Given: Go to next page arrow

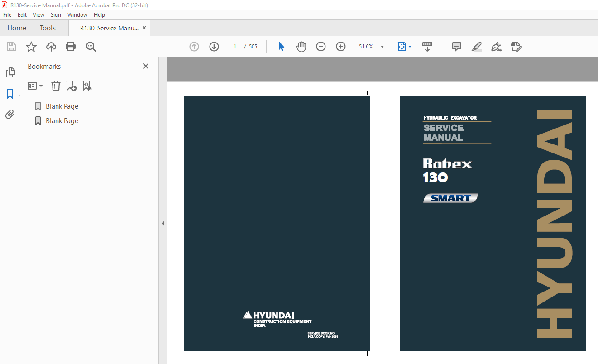Looking at the screenshot, I should [x=214, y=47].
